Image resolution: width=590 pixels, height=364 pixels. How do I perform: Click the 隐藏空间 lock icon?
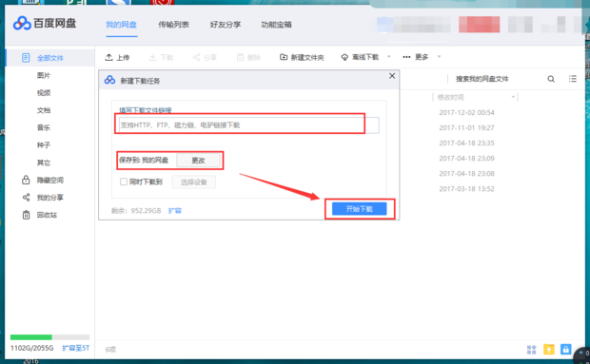pos(26,180)
